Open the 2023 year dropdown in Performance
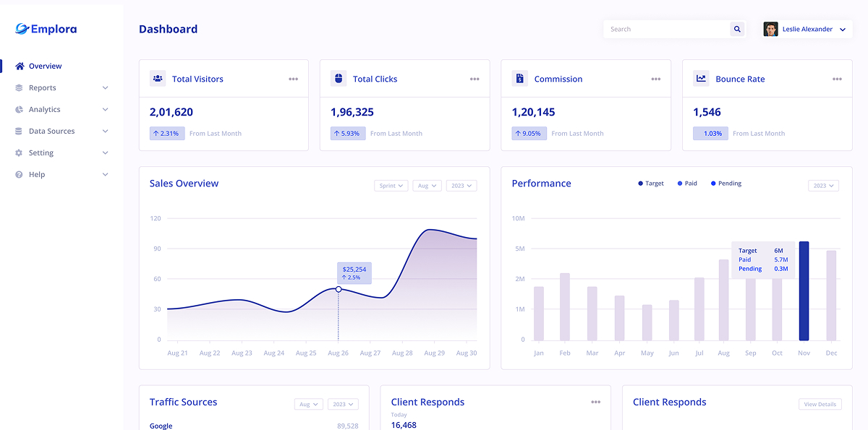Screen dimensions: 868x430 [x=823, y=185]
